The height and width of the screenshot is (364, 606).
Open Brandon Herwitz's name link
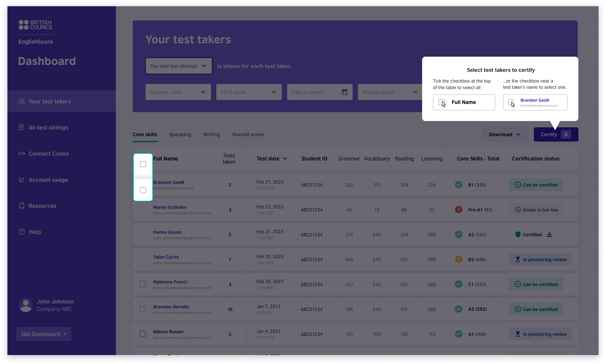[171, 307]
